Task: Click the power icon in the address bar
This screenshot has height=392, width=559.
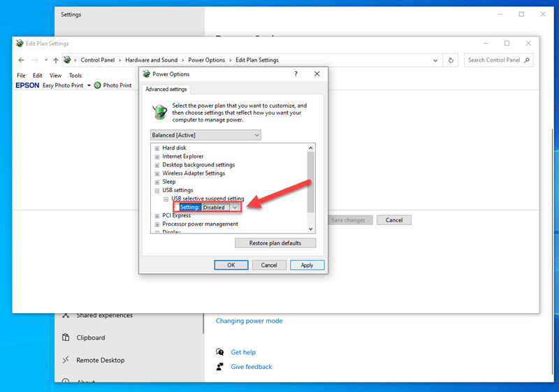Action: tap(67, 60)
